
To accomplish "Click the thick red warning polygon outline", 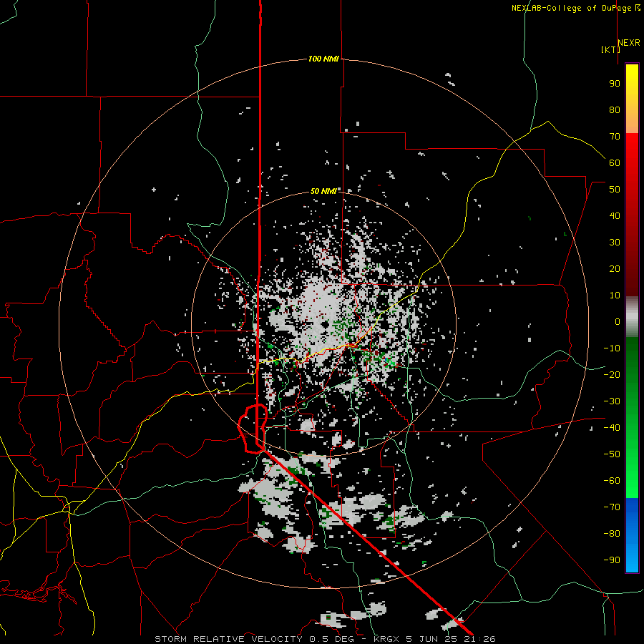I will (253, 429).
